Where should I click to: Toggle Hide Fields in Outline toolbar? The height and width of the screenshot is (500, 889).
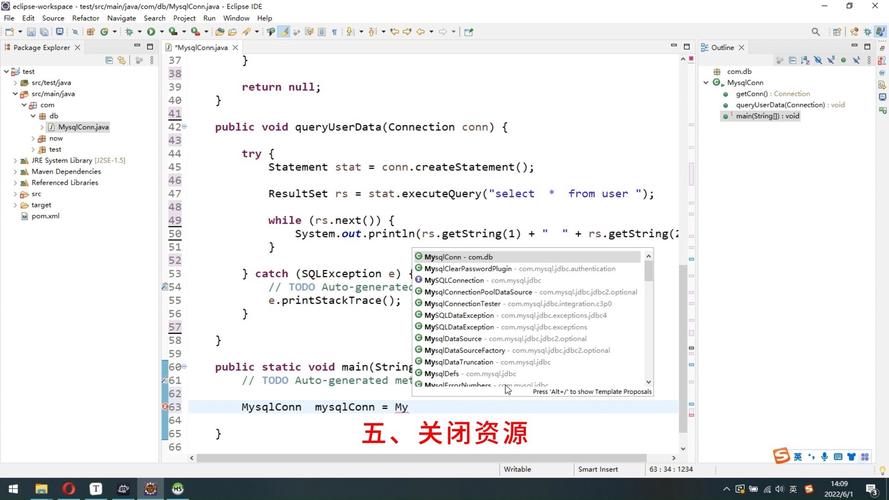coord(818,60)
